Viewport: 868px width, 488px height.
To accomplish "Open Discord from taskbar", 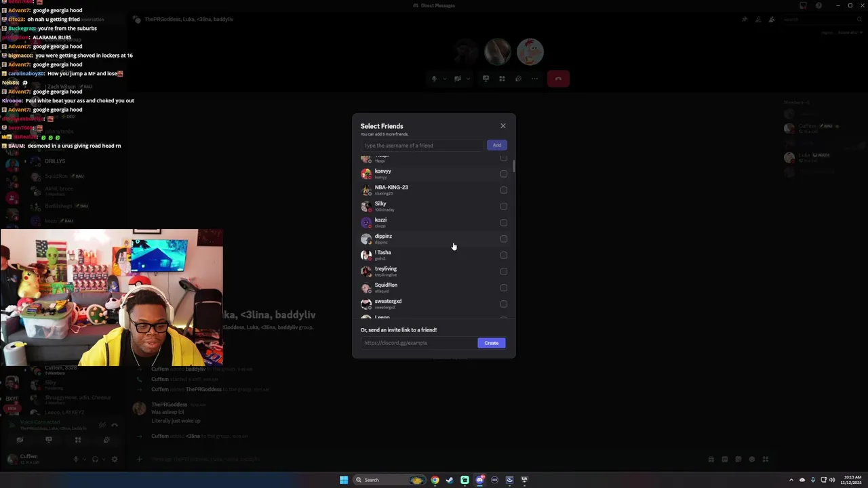I will (479, 480).
